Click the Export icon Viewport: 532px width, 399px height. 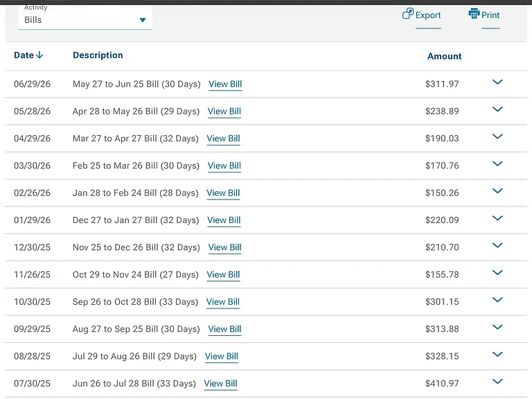407,14
